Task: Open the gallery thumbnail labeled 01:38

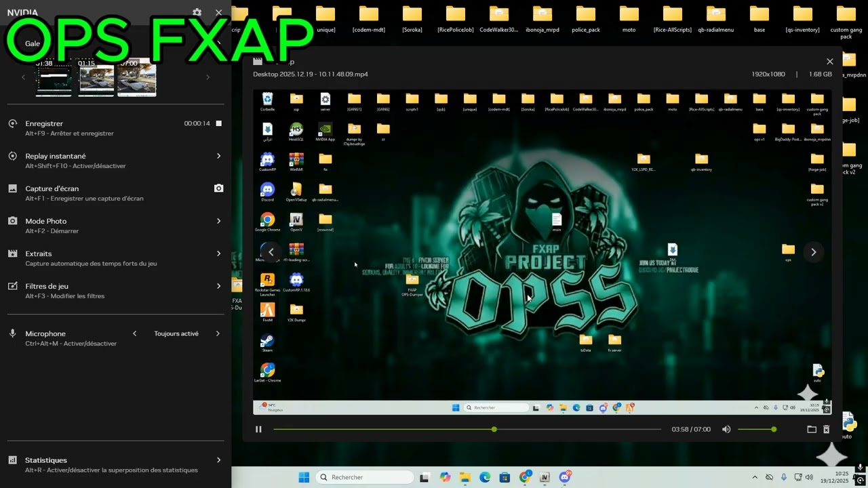Action: pyautogui.click(x=54, y=79)
